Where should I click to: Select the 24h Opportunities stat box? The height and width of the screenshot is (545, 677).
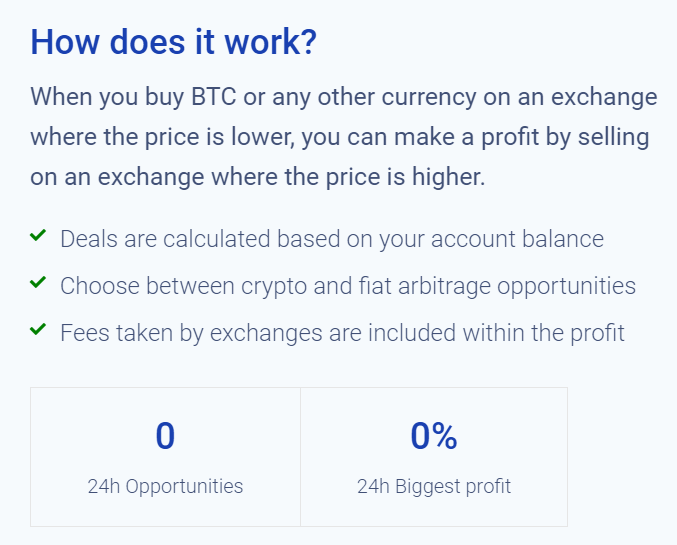(165, 457)
